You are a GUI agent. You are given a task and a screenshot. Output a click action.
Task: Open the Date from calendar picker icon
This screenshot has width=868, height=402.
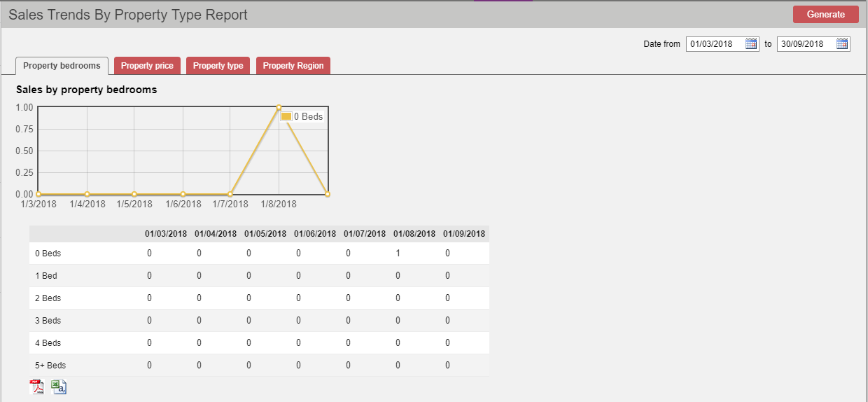(751, 43)
